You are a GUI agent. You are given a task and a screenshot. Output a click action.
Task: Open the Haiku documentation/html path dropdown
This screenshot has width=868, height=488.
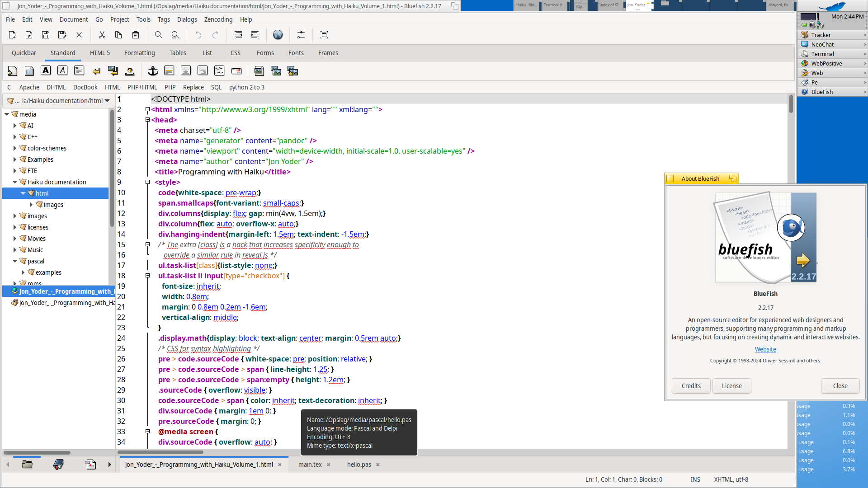pos(107,101)
